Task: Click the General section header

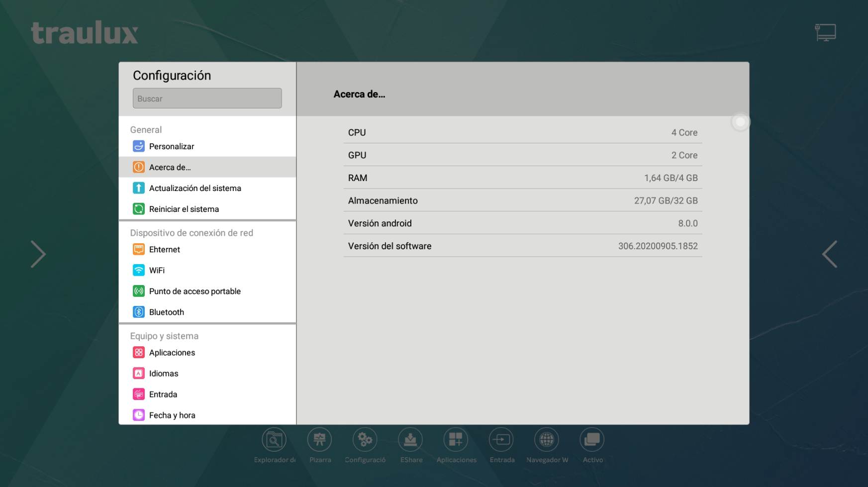Action: pos(146,130)
